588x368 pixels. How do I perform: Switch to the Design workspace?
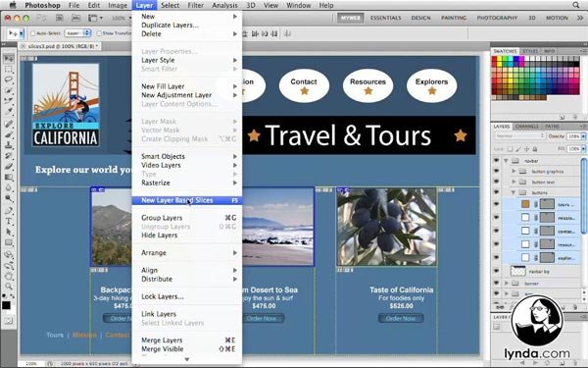[420, 18]
